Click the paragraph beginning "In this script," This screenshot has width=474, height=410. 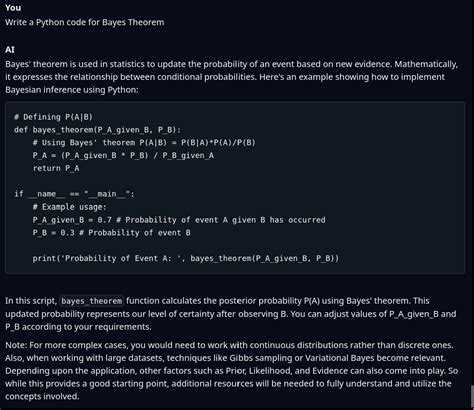click(231, 314)
